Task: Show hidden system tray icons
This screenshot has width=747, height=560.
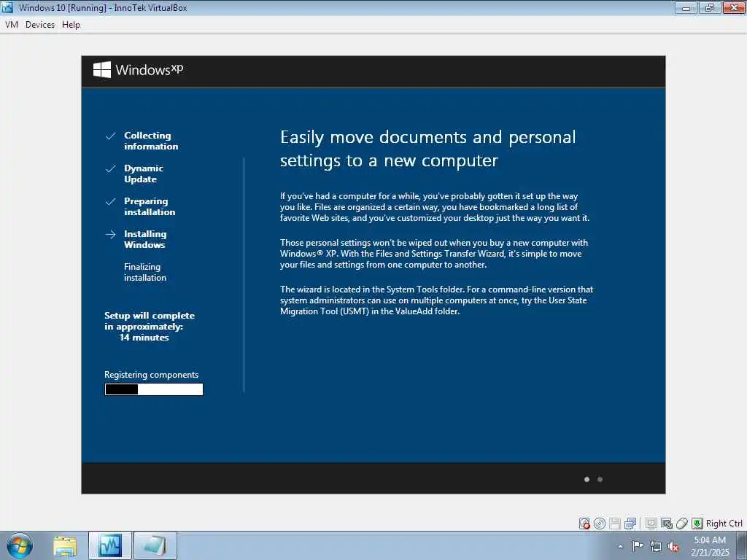Action: (620, 546)
